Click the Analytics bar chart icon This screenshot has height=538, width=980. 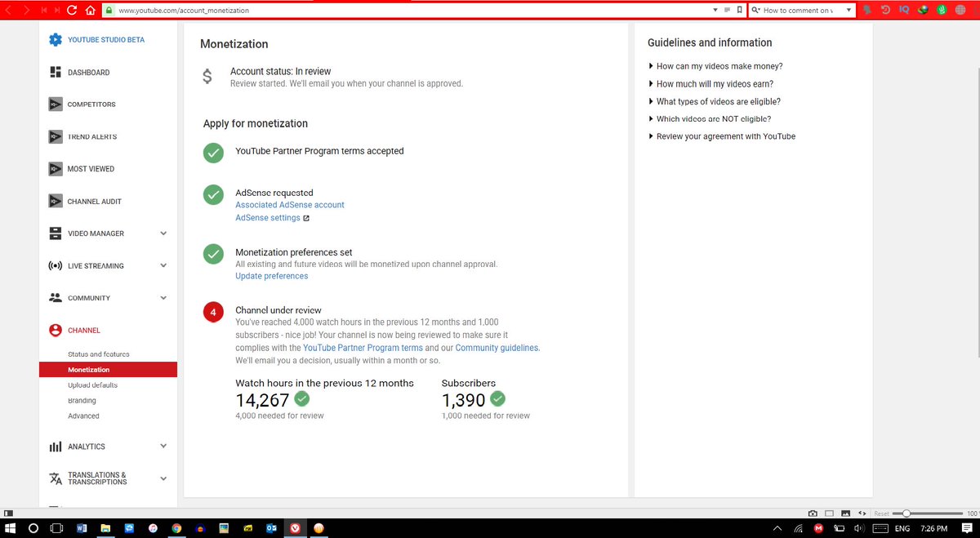coord(56,447)
